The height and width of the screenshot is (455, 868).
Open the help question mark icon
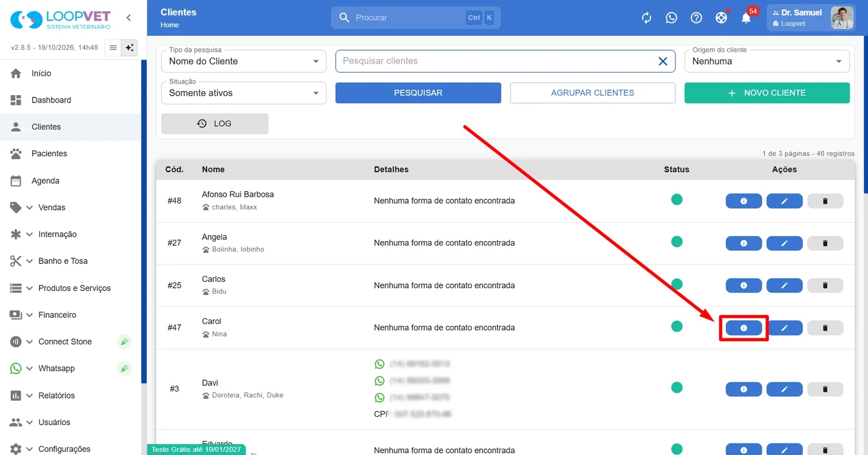(697, 18)
